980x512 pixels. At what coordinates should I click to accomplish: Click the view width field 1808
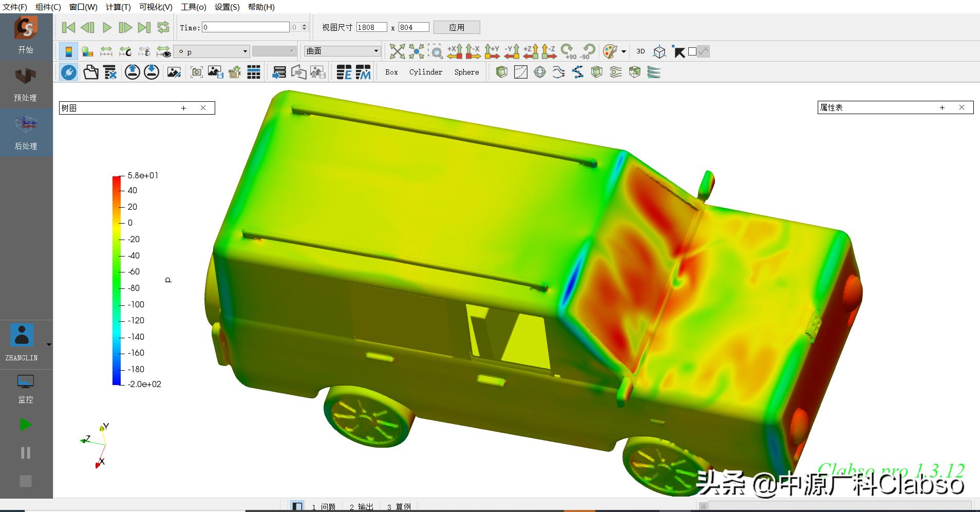coord(371,27)
